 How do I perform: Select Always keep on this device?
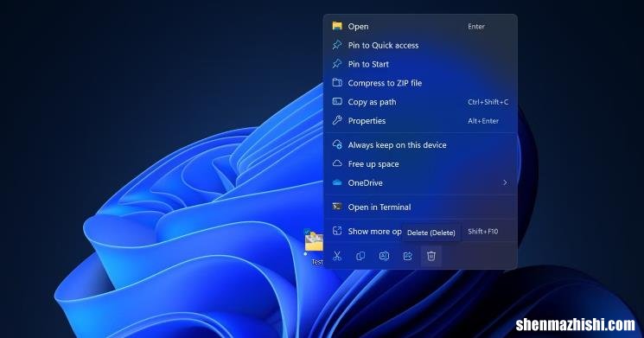click(420, 145)
